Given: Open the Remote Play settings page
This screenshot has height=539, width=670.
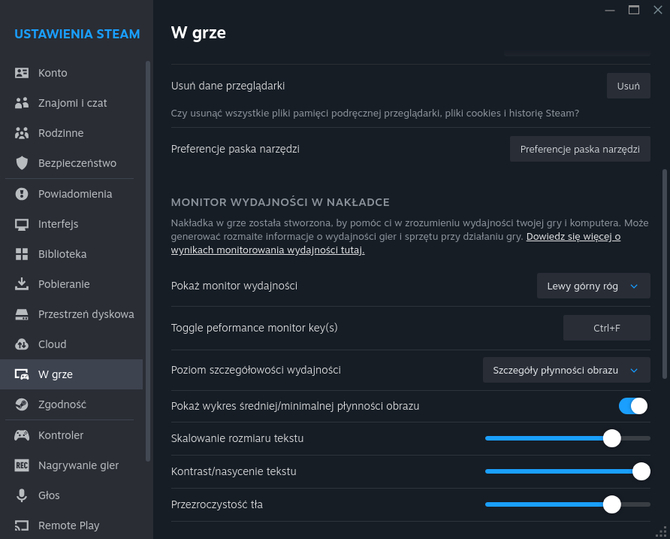Looking at the screenshot, I should click(71, 525).
